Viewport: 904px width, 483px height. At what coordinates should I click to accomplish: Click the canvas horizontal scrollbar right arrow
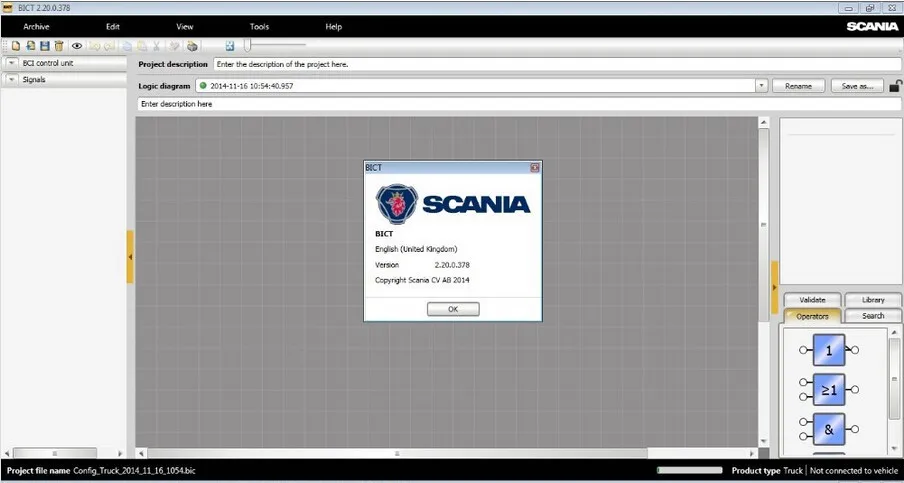click(x=752, y=454)
